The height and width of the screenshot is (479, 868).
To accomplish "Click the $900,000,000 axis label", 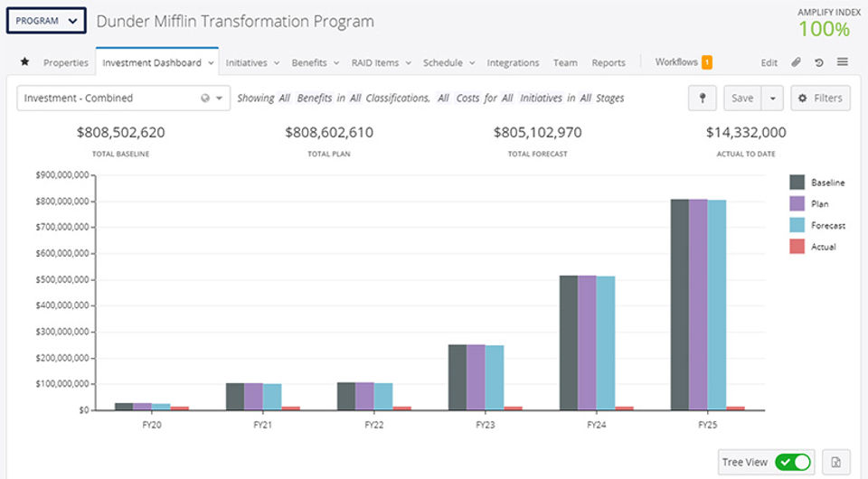I will coord(62,174).
